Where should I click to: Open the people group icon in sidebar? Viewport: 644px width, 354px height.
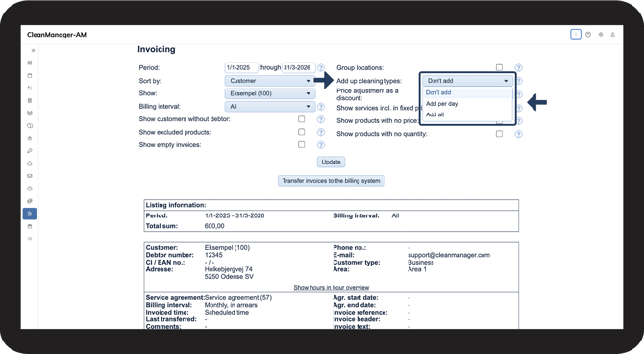coord(30,114)
